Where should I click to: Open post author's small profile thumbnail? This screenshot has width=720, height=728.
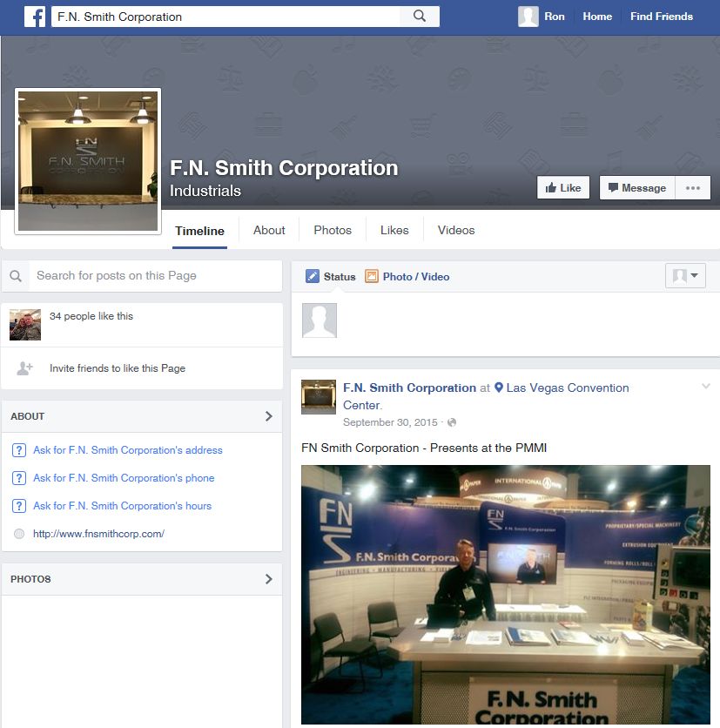[x=319, y=397]
